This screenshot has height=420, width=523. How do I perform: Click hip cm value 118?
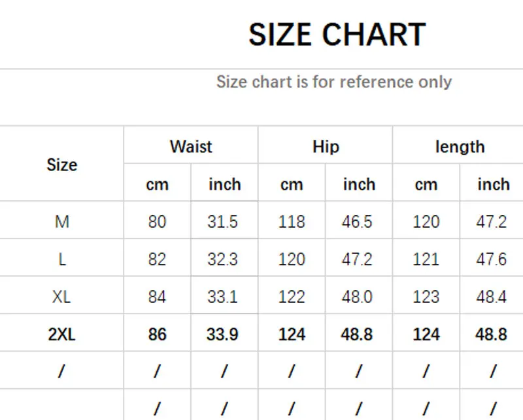pyautogui.click(x=292, y=222)
